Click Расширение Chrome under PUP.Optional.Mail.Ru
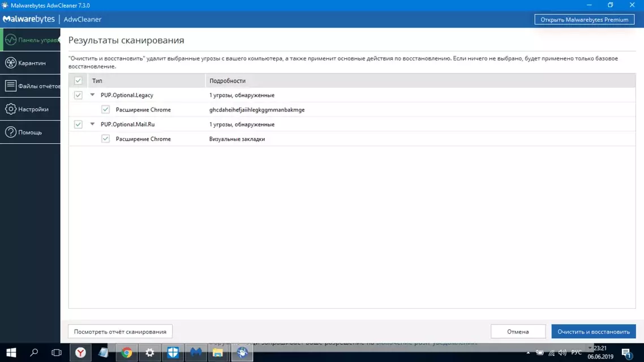 pos(143,139)
